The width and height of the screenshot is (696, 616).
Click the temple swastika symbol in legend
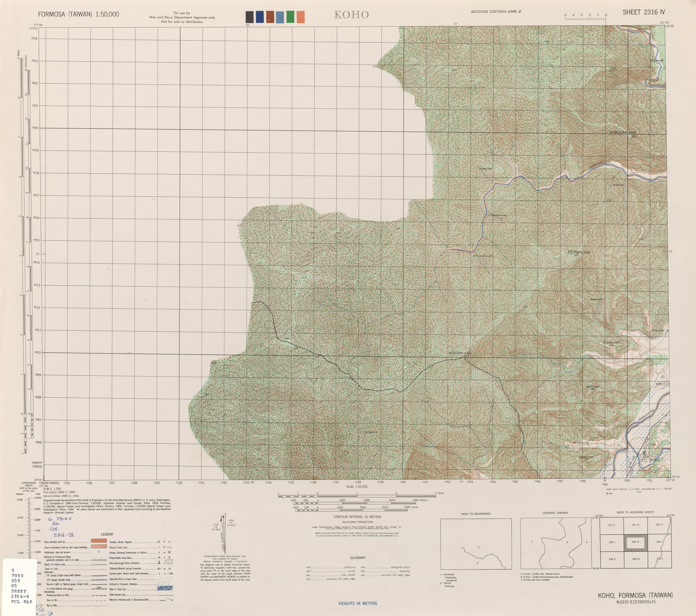point(159,542)
